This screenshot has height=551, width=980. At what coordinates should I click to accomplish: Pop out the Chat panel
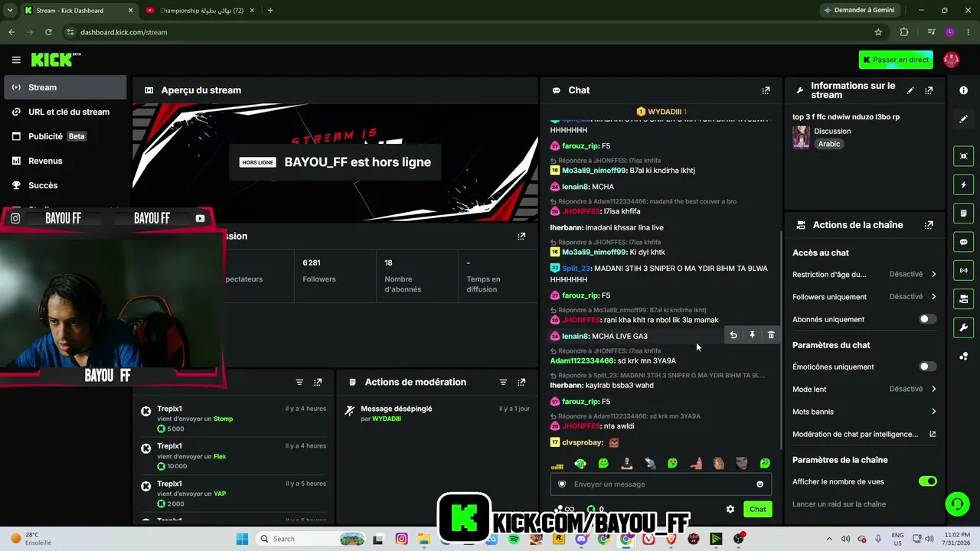(766, 90)
